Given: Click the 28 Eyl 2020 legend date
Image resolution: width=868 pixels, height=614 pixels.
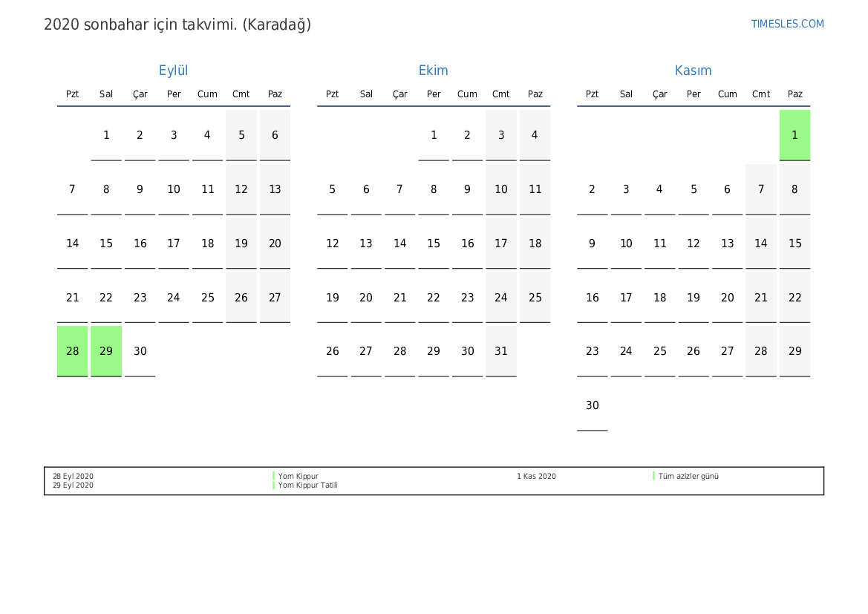Looking at the screenshot, I should click(x=73, y=477).
